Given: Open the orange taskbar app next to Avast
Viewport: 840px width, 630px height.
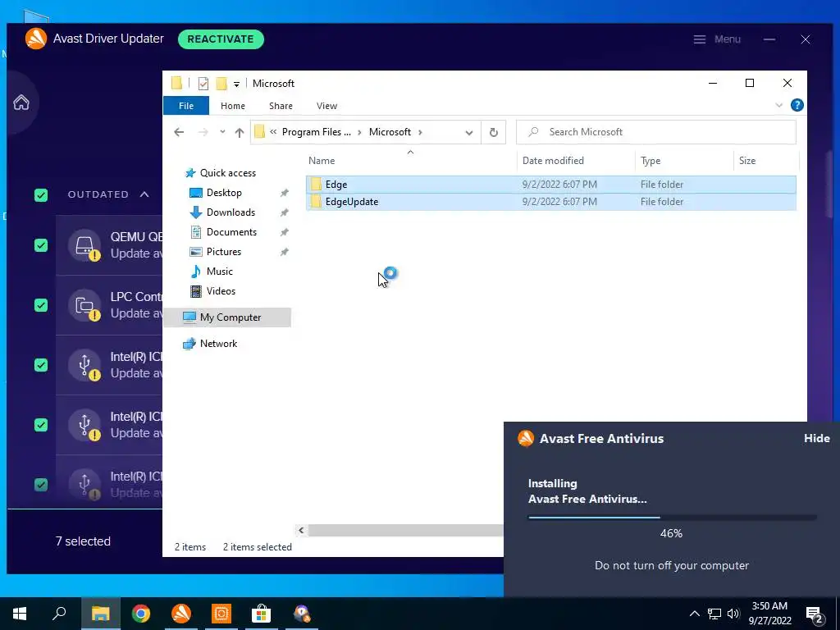Looking at the screenshot, I should pos(221,614).
